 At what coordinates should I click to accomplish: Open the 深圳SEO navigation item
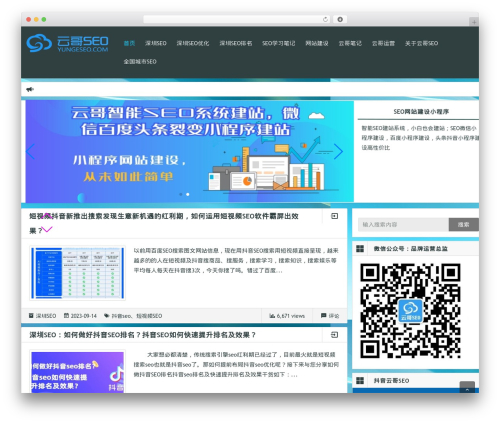point(156,43)
